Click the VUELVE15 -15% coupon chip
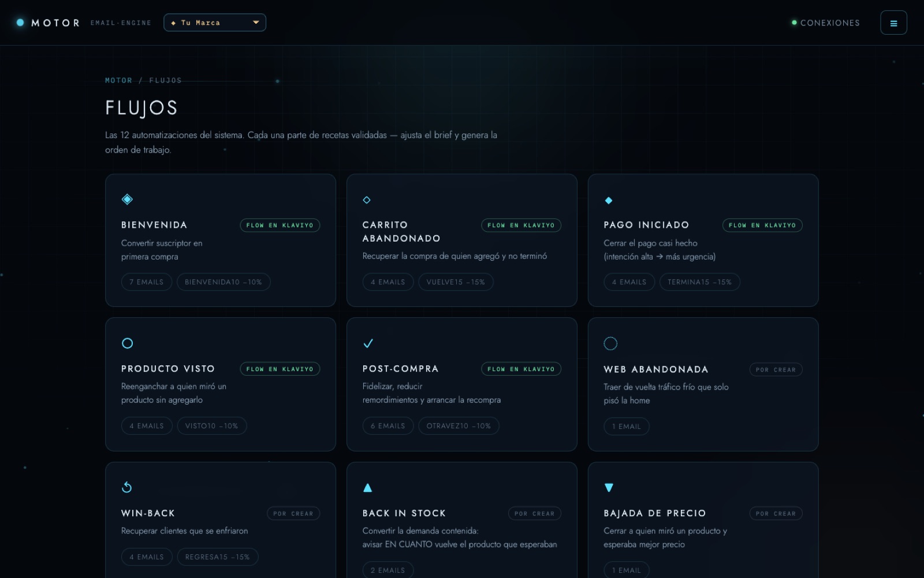 [456, 282]
